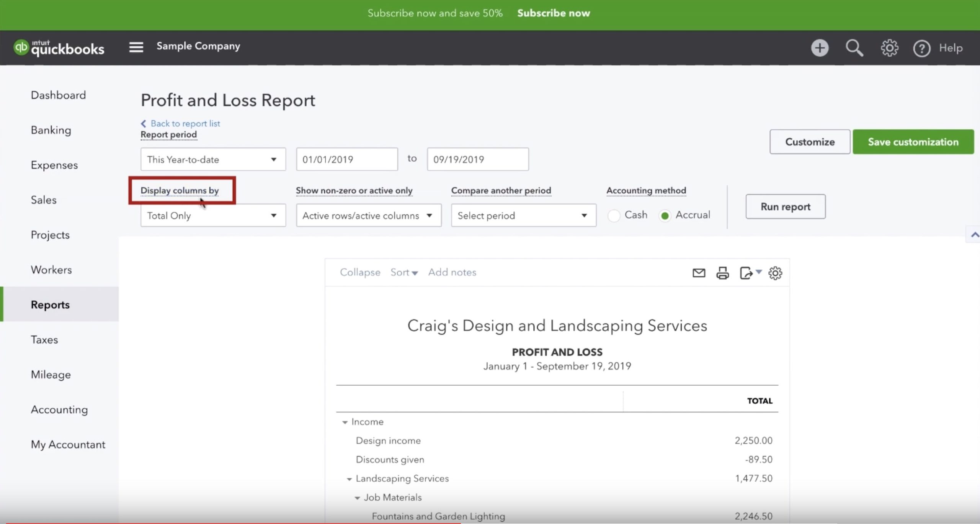Open Banking in sidebar

[x=51, y=130]
